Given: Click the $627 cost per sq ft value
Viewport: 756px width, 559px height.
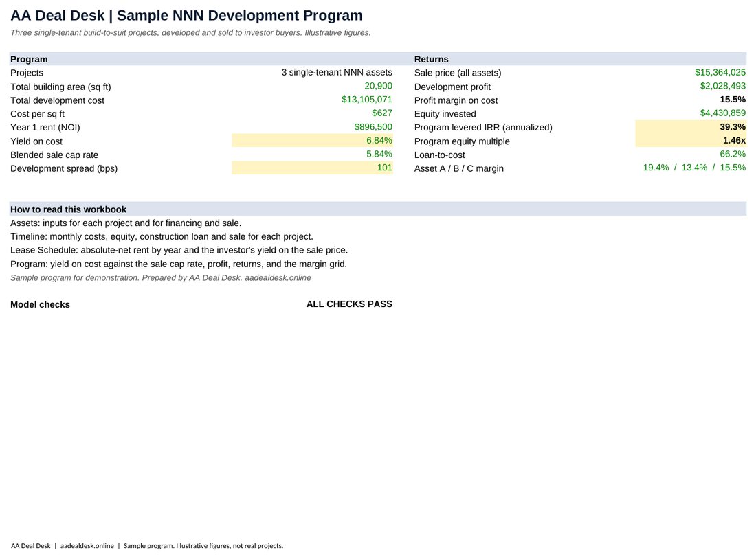Looking at the screenshot, I should (x=382, y=113).
